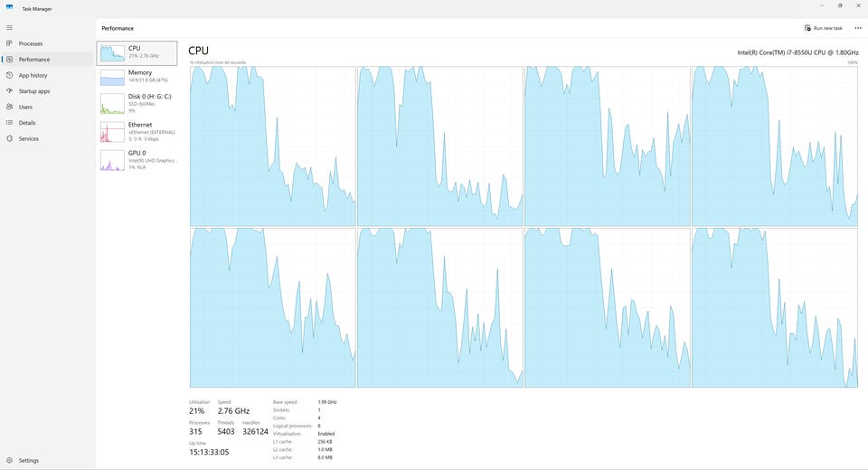Select the CPU resource thumbnail
Image resolution: width=868 pixels, height=470 pixels.
[x=112, y=53]
